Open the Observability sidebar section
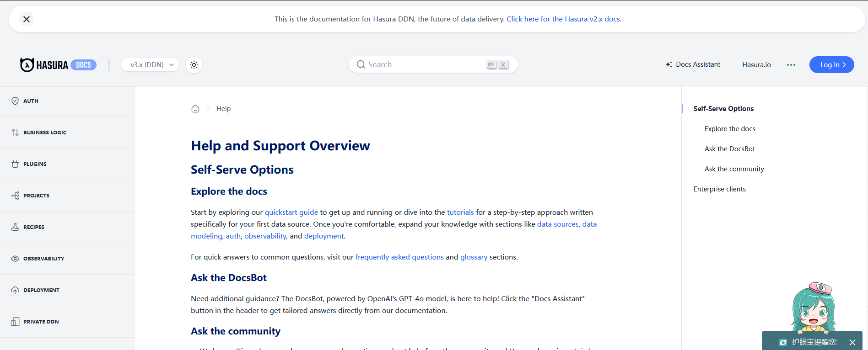The image size is (868, 350). [x=67, y=259]
